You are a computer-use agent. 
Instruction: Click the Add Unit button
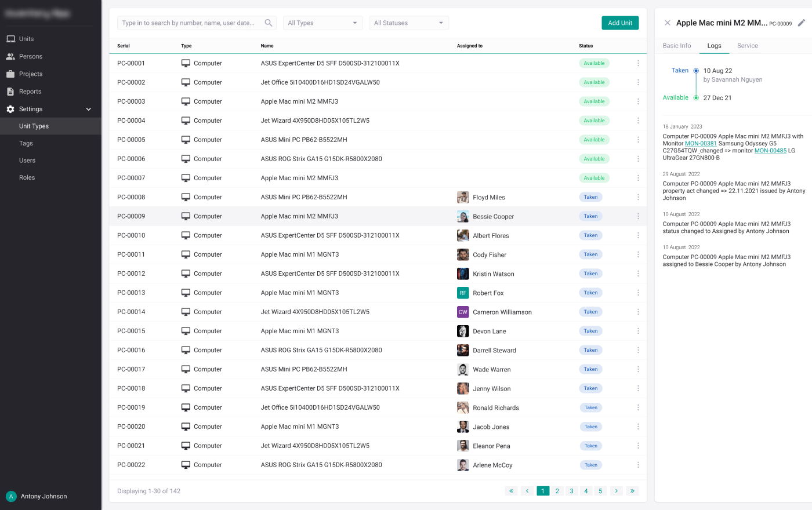[620, 23]
